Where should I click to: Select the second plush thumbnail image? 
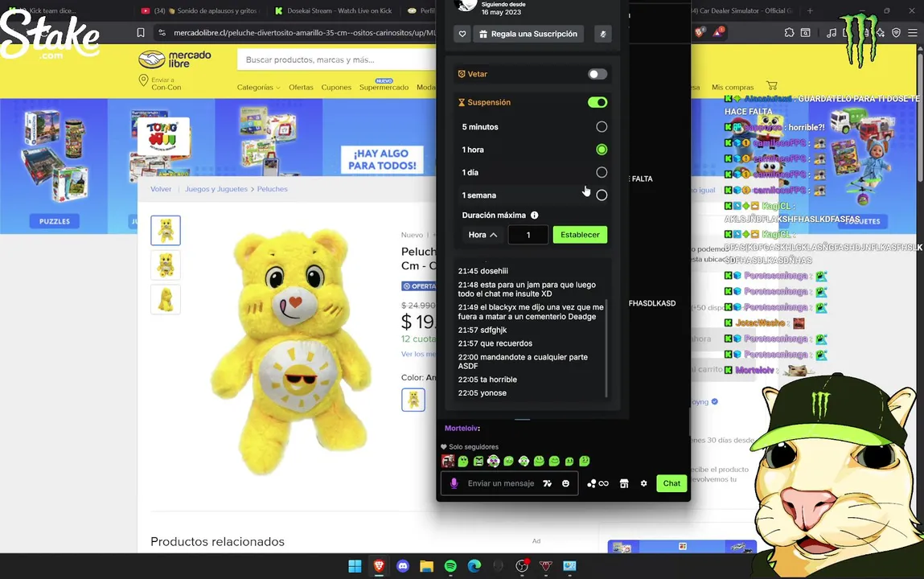coord(166,265)
